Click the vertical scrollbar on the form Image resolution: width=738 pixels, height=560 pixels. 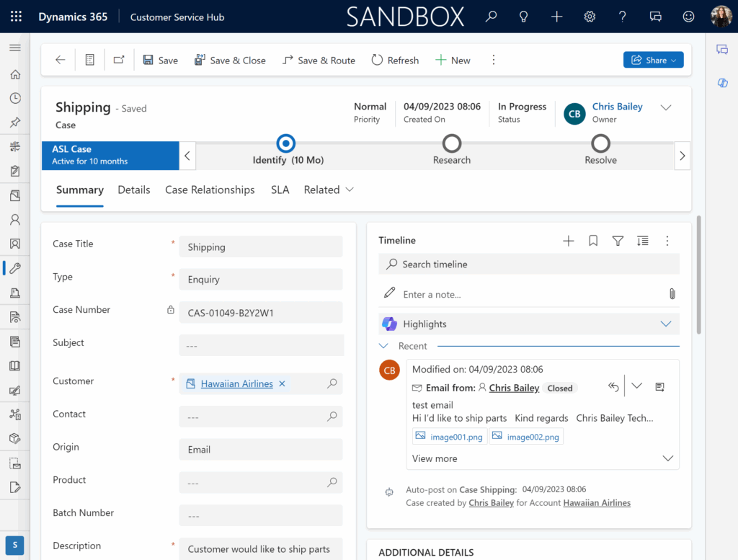698,274
